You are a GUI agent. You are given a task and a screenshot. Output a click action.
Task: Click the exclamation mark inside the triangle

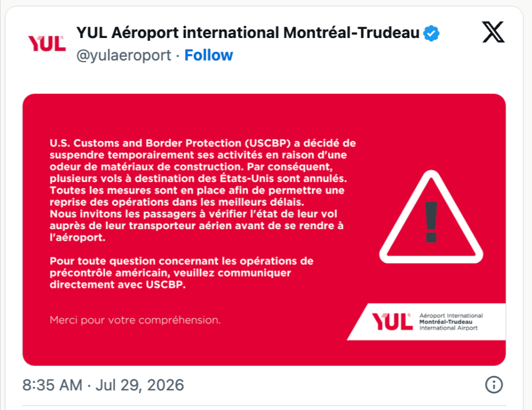point(431,222)
